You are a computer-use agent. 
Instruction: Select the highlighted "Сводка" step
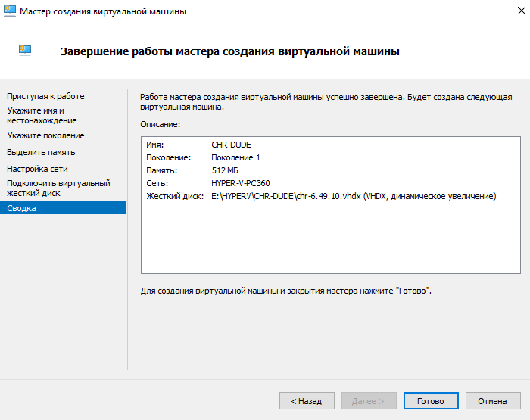pos(21,208)
